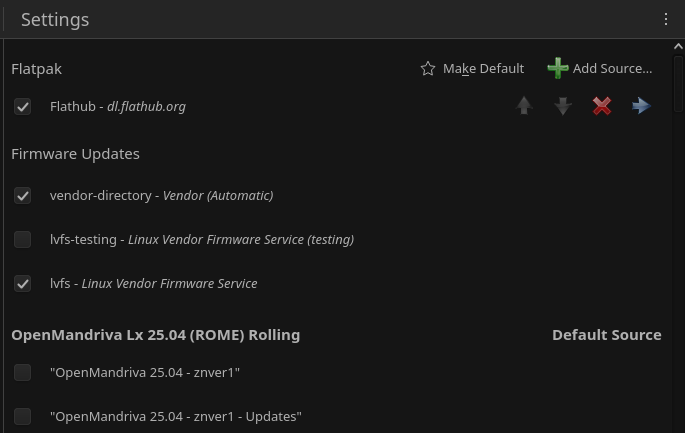Move Flathub down with the down arrow
This screenshot has height=433, width=685.
563,106
